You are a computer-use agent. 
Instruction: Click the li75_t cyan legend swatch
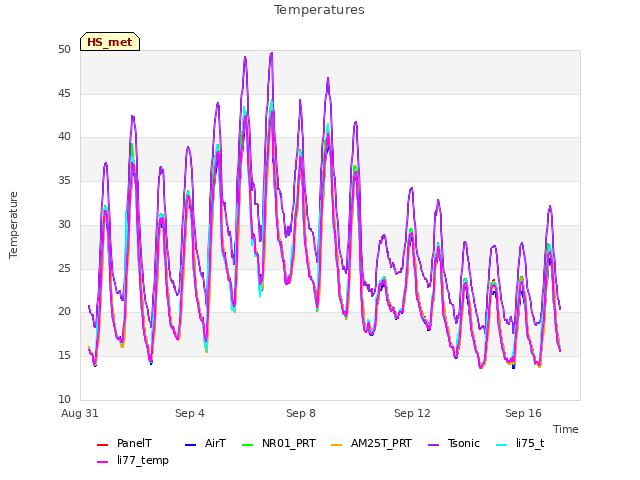click(x=502, y=445)
